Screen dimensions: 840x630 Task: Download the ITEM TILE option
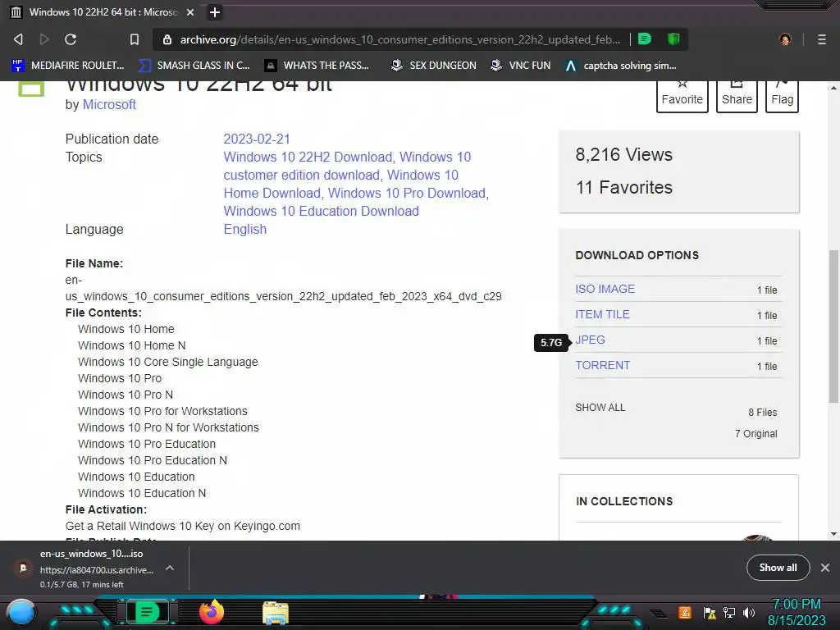coord(602,314)
